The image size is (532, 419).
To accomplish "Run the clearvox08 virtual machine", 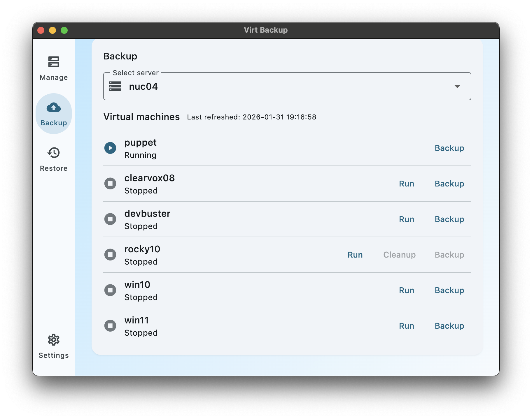I will (407, 184).
